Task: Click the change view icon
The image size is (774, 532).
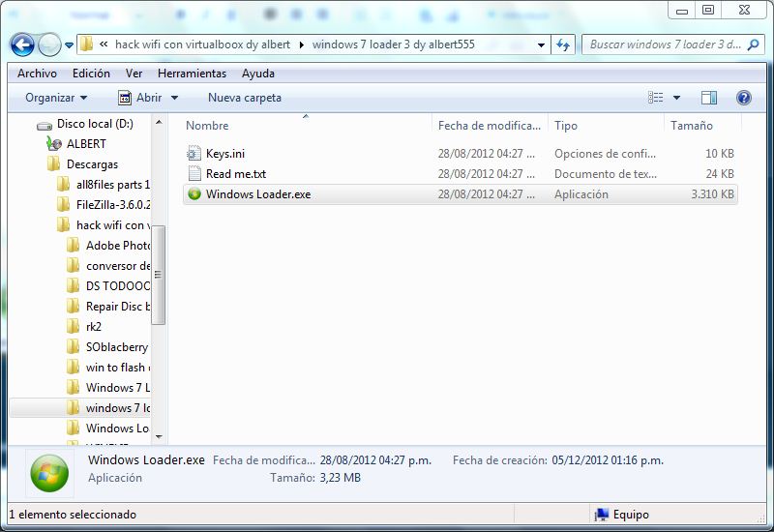Action: (x=656, y=98)
